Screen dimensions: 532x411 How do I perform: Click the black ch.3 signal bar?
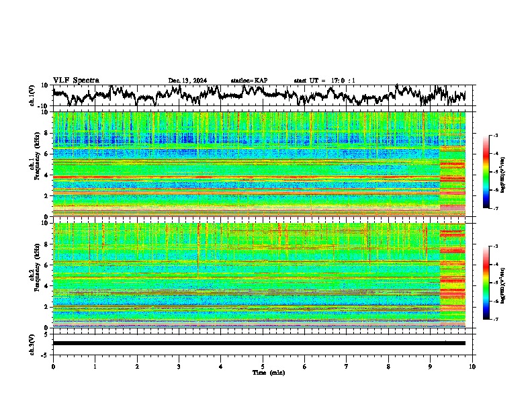click(x=259, y=343)
